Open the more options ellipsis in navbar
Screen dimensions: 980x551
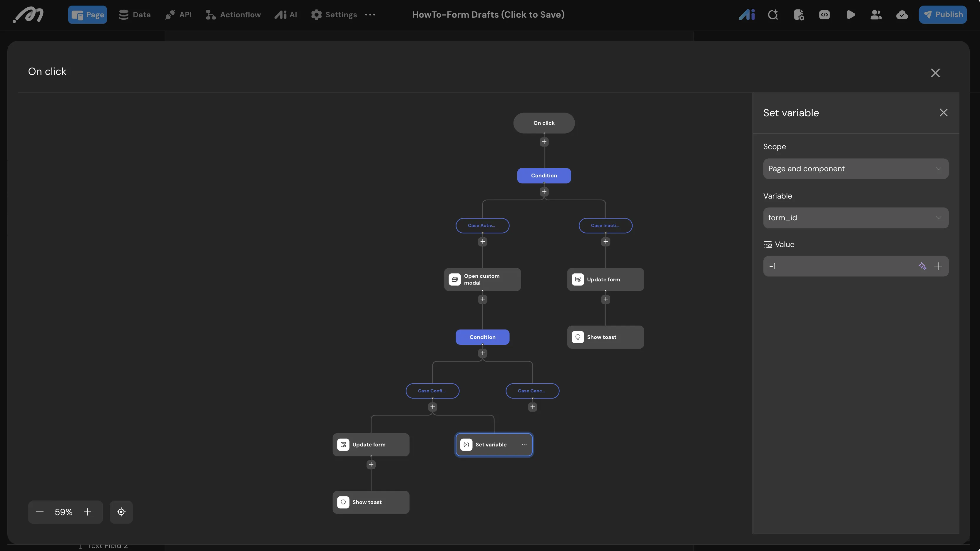coord(370,14)
